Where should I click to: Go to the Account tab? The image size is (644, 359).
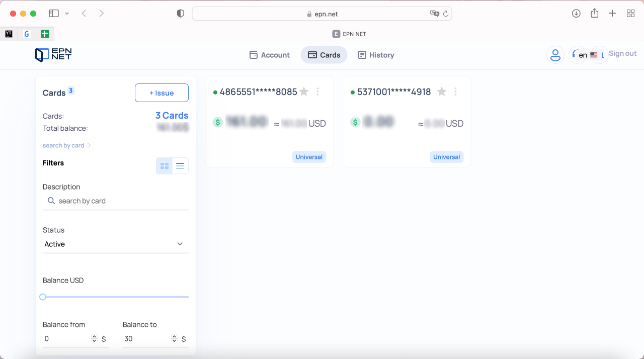click(x=270, y=55)
